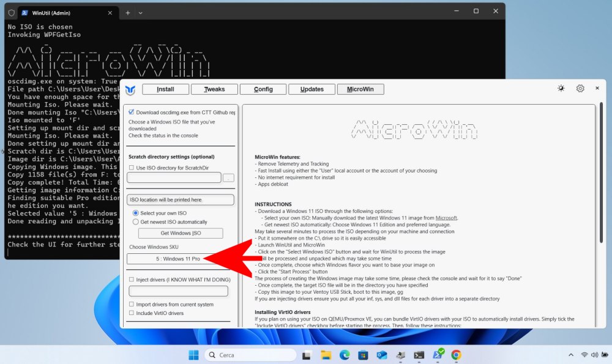Image resolution: width=612 pixels, height=364 pixels.
Task: Open Microsoft Edge from taskbar
Action: [345, 355]
